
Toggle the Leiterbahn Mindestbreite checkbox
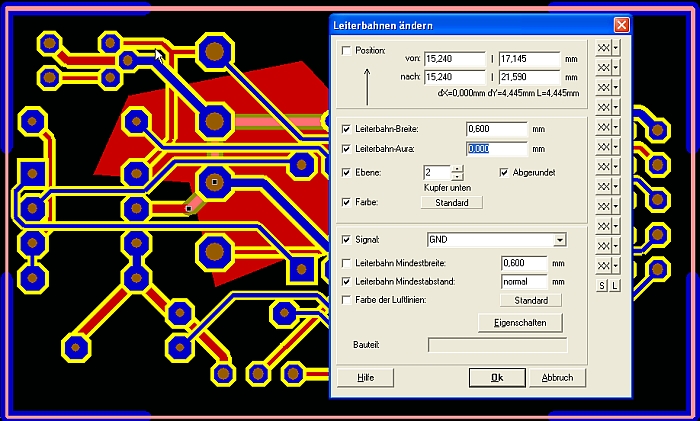coord(347,263)
